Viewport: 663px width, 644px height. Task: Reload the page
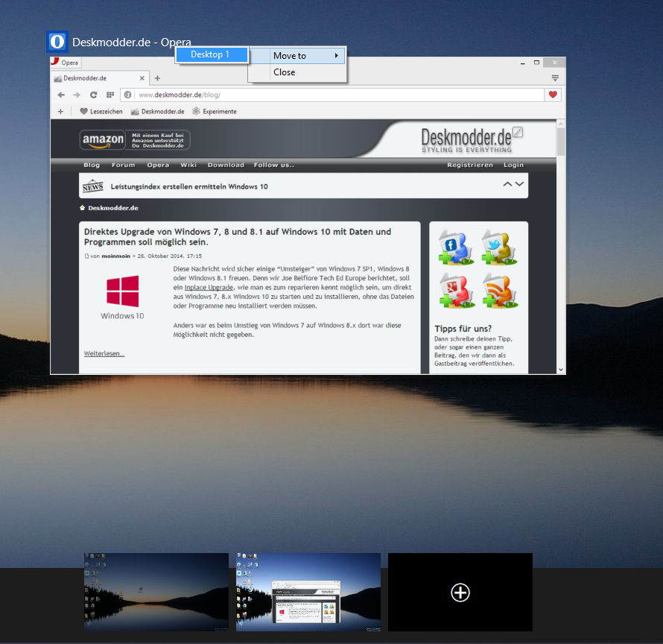(93, 95)
